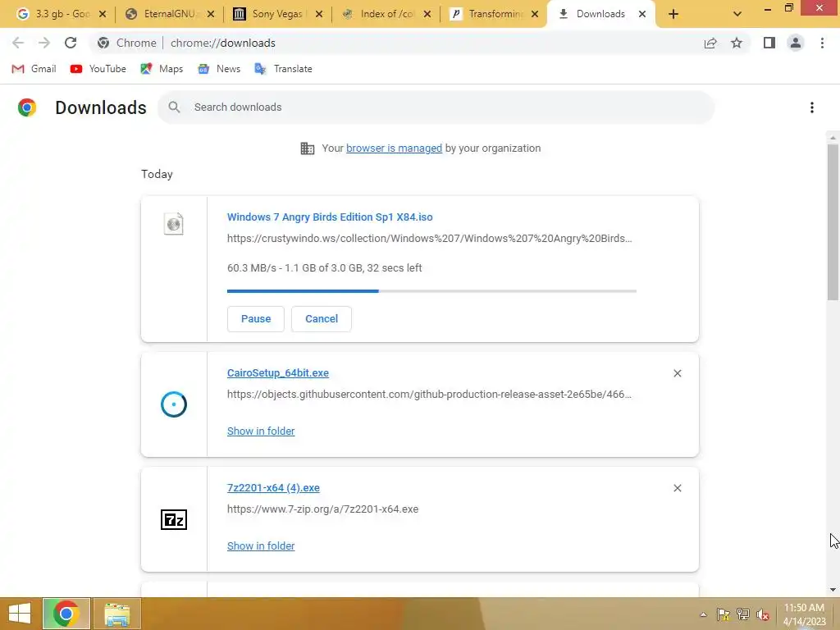Image resolution: width=840 pixels, height=630 pixels.
Task: Open the tab search chevron
Action: click(x=737, y=15)
